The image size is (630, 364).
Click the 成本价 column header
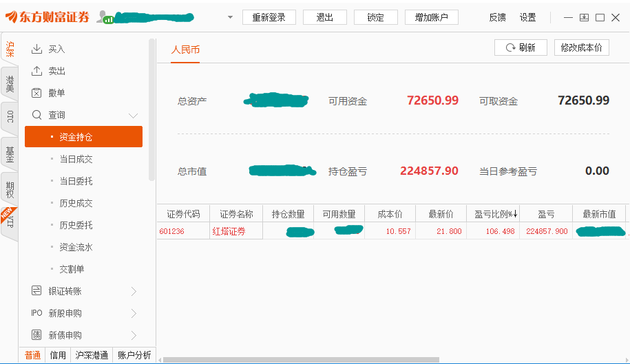[390, 214]
